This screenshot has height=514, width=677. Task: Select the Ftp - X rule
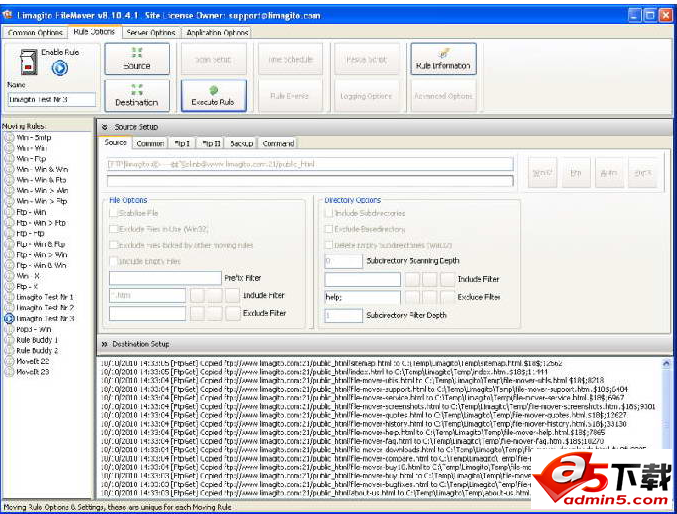27,286
